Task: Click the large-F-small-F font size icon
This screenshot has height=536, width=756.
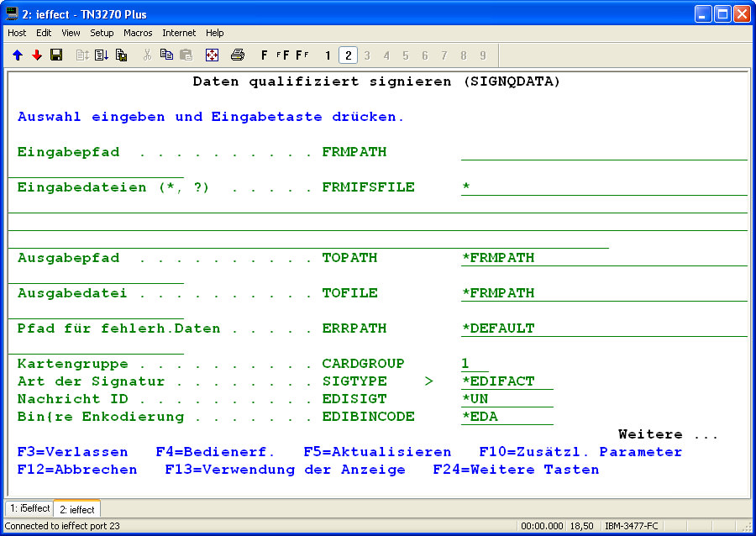Action: [x=302, y=55]
